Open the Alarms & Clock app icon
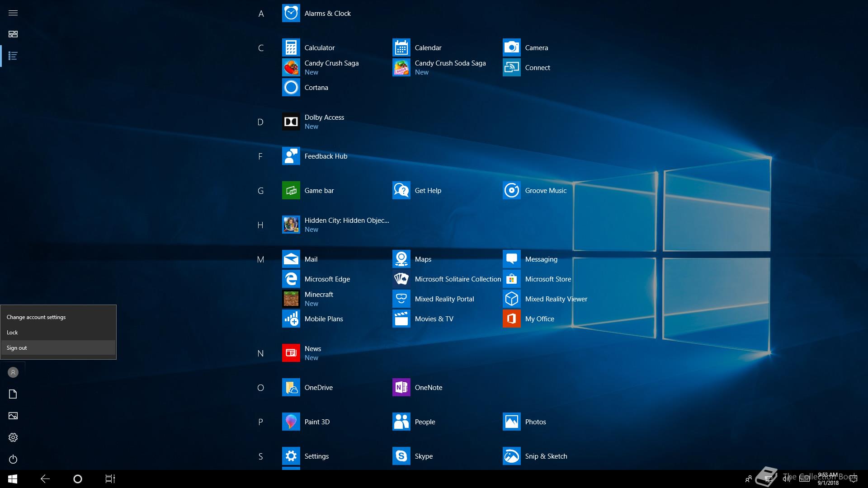The image size is (868, 488). [x=291, y=14]
